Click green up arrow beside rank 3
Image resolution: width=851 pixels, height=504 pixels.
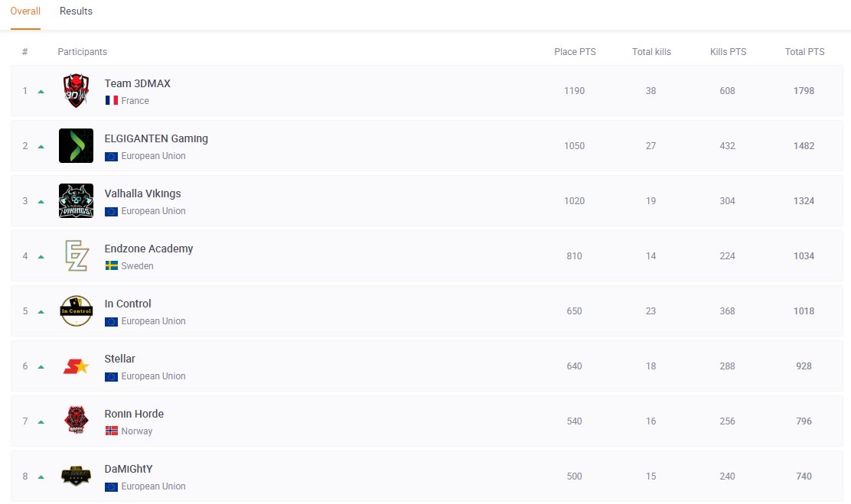[41, 202]
